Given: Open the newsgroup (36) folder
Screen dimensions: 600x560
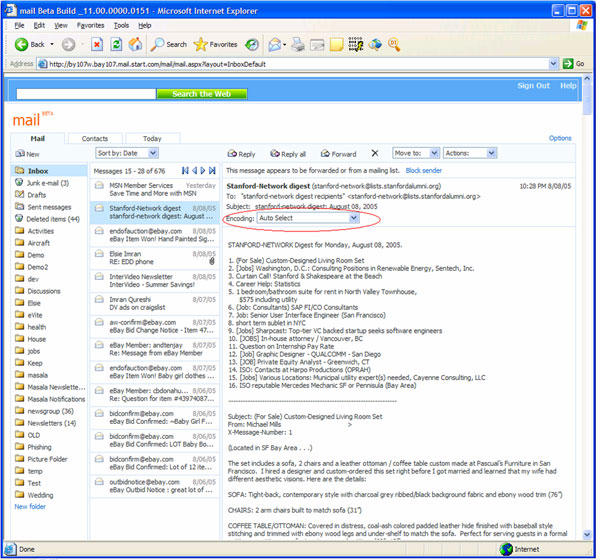Looking at the screenshot, I should point(50,411).
